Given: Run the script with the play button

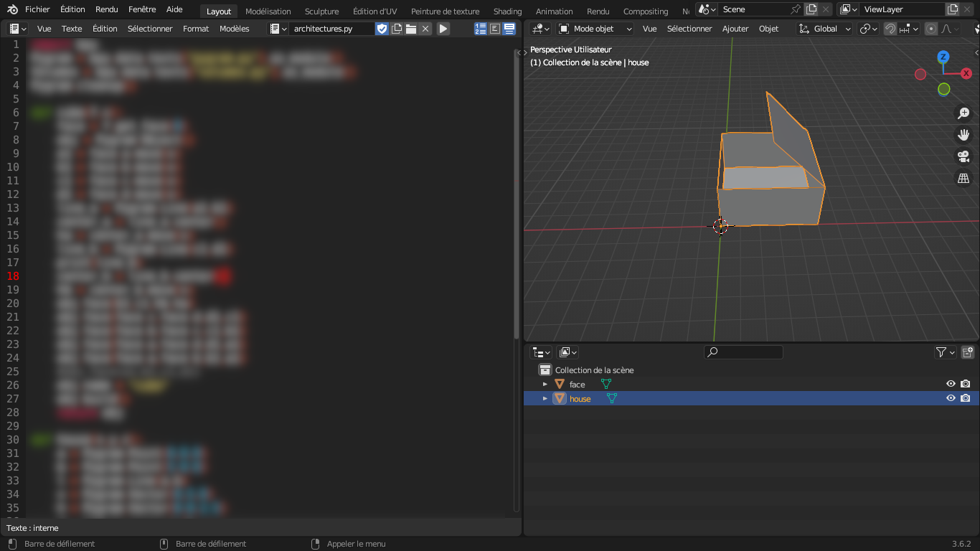Looking at the screenshot, I should click(443, 29).
